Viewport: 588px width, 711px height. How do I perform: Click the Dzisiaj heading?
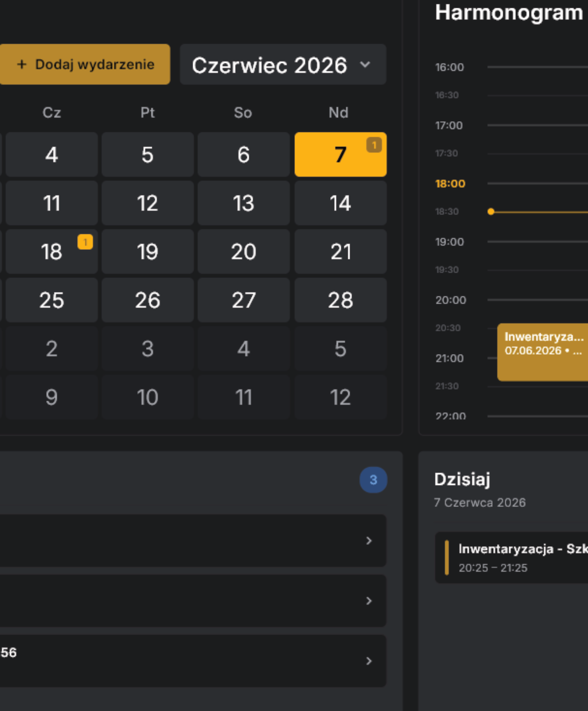pyautogui.click(x=462, y=479)
